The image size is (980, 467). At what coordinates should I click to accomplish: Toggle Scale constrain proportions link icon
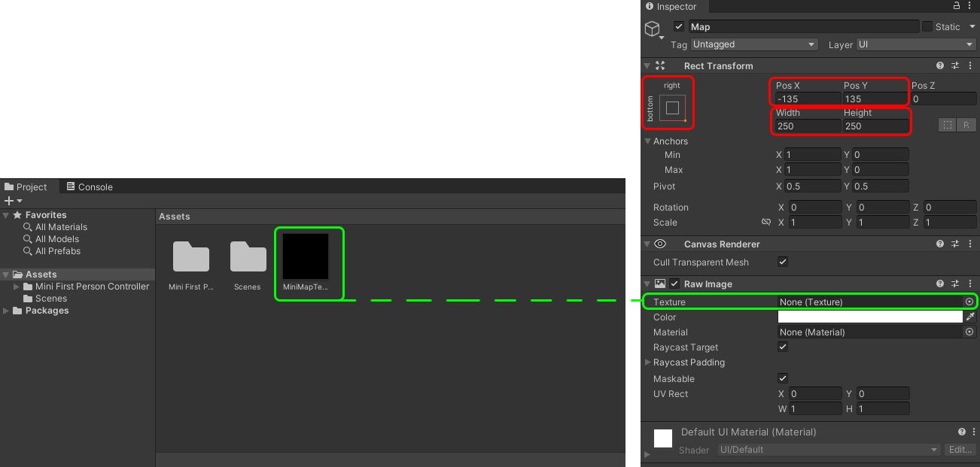[766, 223]
